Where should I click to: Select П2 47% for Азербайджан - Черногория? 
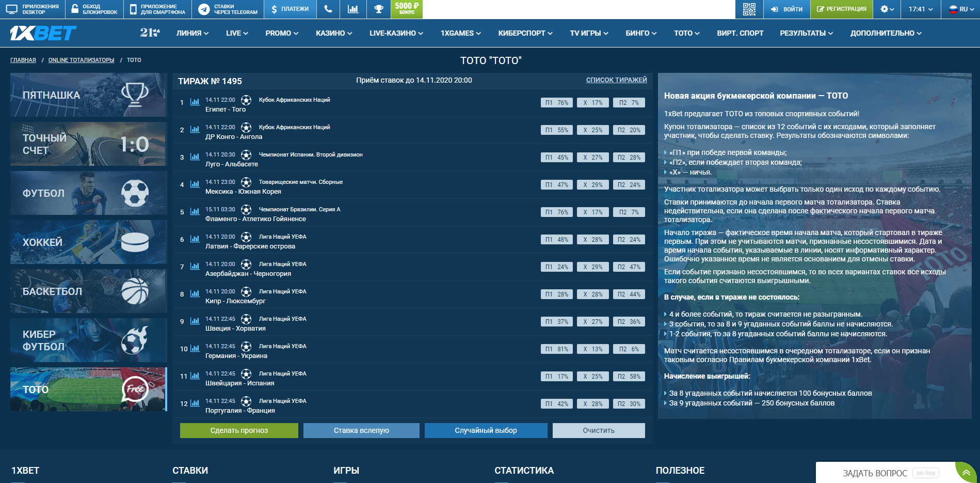point(629,267)
